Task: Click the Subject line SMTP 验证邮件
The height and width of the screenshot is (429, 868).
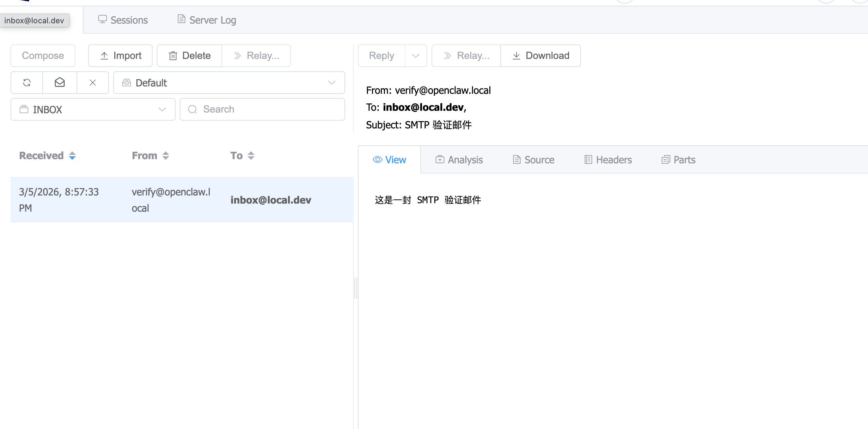Action: coord(419,125)
